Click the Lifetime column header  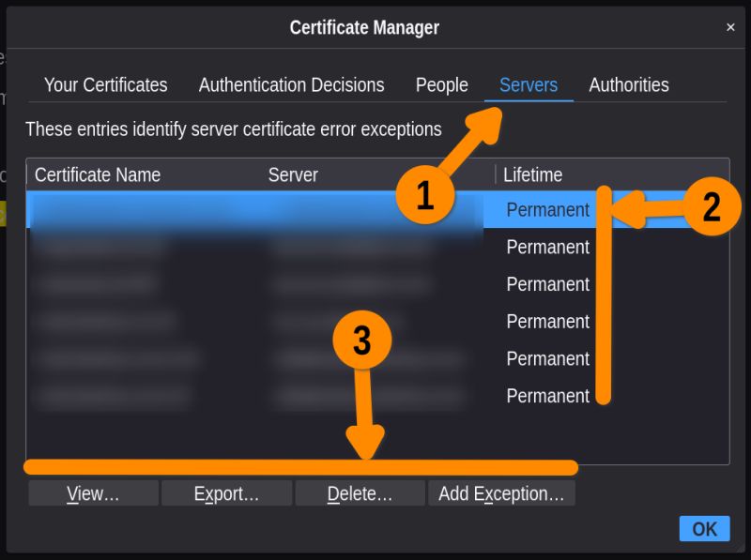point(535,174)
